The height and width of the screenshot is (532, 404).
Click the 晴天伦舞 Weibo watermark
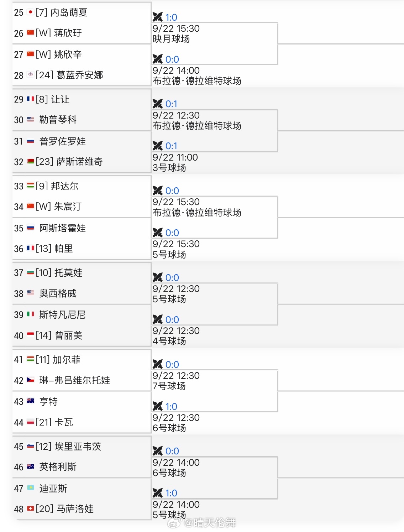click(202, 523)
